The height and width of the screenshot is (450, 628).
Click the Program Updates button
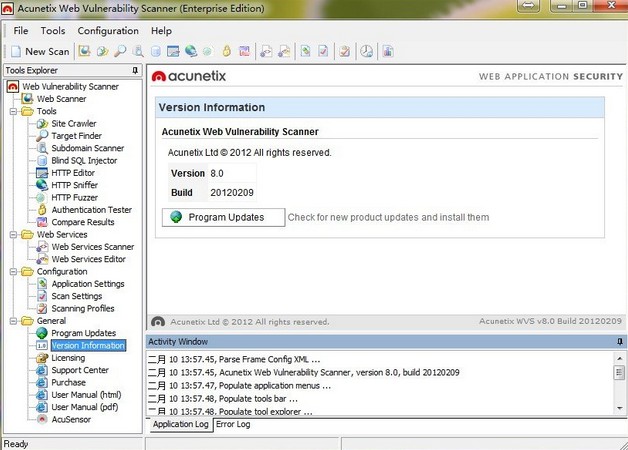tap(224, 217)
